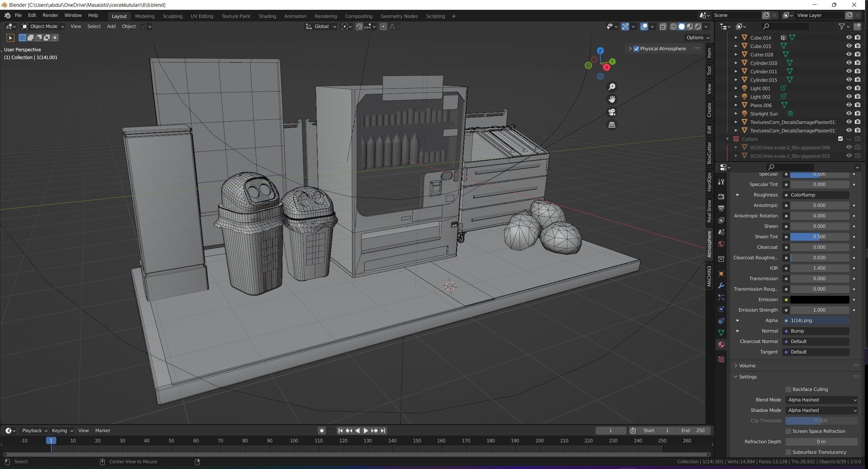Image resolution: width=868 pixels, height=469 pixels.
Task: Click the End frame 250 field
Action: click(693, 431)
